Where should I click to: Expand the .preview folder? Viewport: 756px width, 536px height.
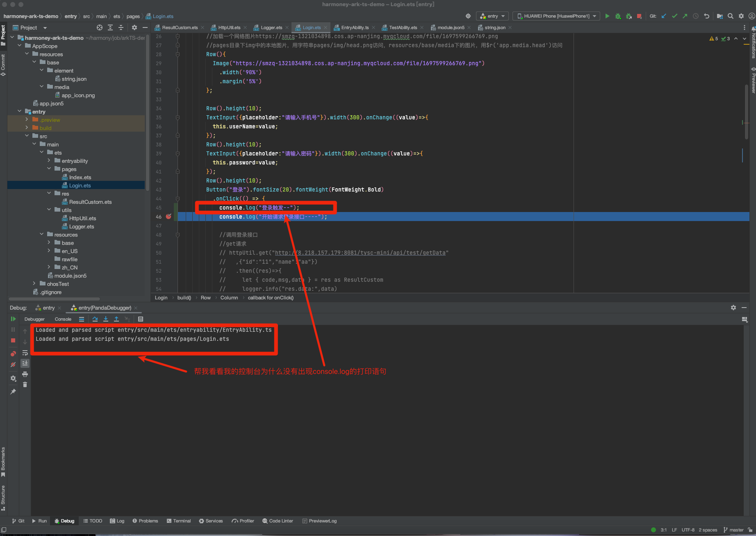coord(27,120)
